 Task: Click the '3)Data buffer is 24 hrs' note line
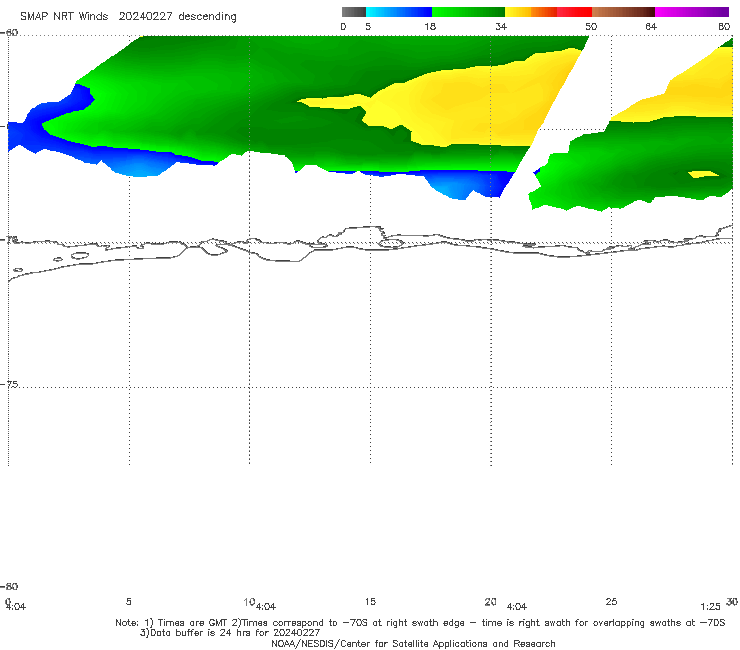(x=230, y=633)
